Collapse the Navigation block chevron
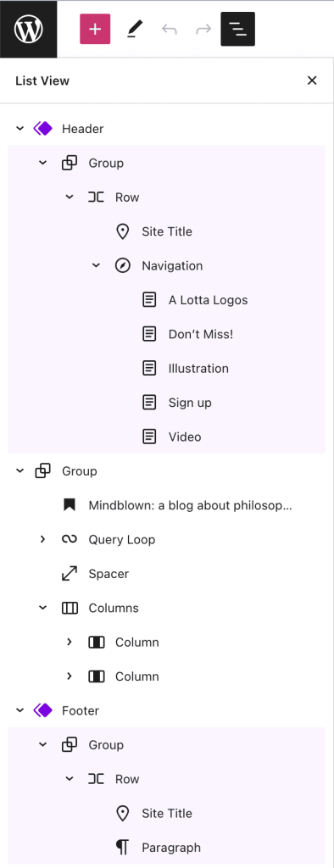This screenshot has width=334, height=868. (x=96, y=265)
